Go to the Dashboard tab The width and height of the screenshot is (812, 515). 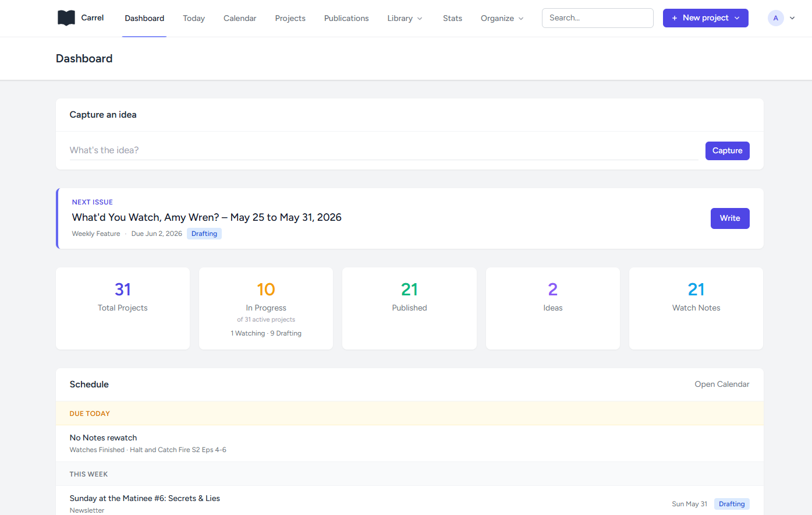point(144,18)
